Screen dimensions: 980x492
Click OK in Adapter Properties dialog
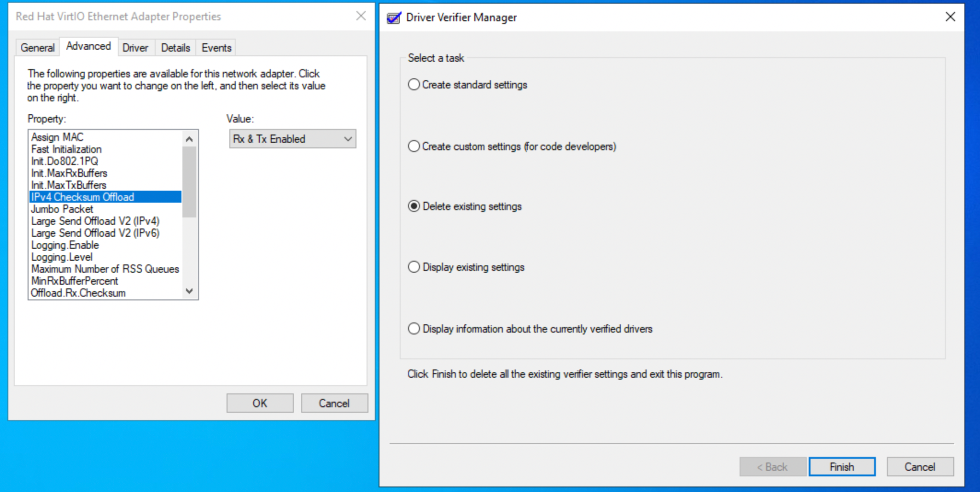[x=260, y=403]
